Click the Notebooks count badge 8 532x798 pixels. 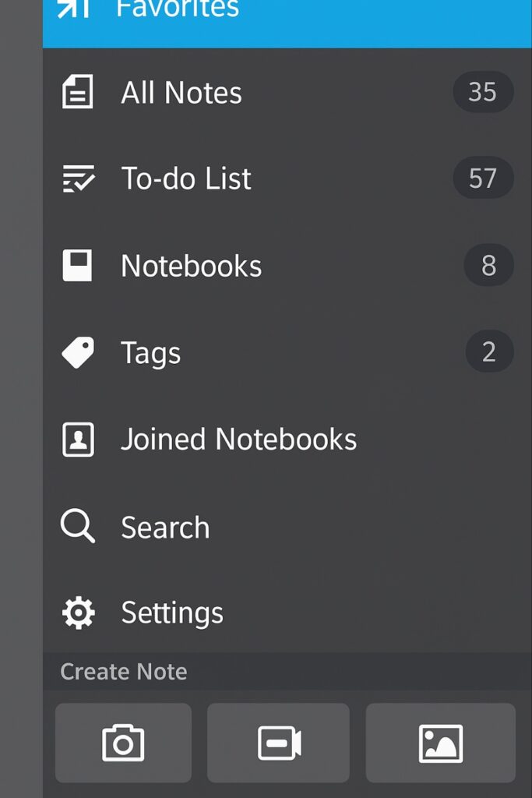pyautogui.click(x=488, y=266)
